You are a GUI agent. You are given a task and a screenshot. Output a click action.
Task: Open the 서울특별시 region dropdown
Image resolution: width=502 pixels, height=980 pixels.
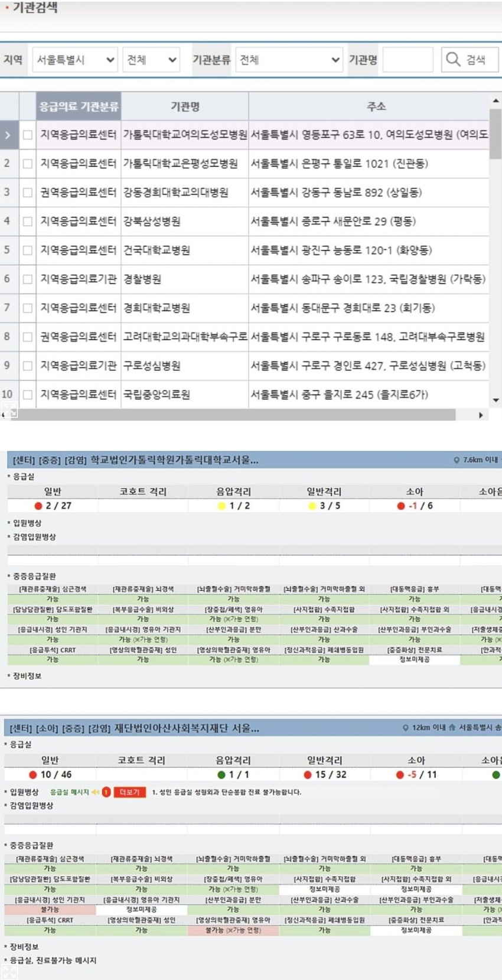[x=74, y=60]
